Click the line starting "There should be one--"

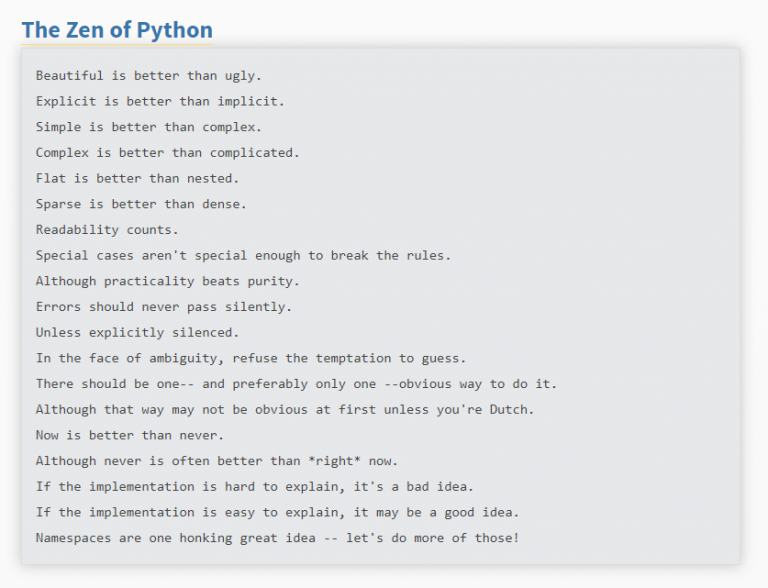296,384
